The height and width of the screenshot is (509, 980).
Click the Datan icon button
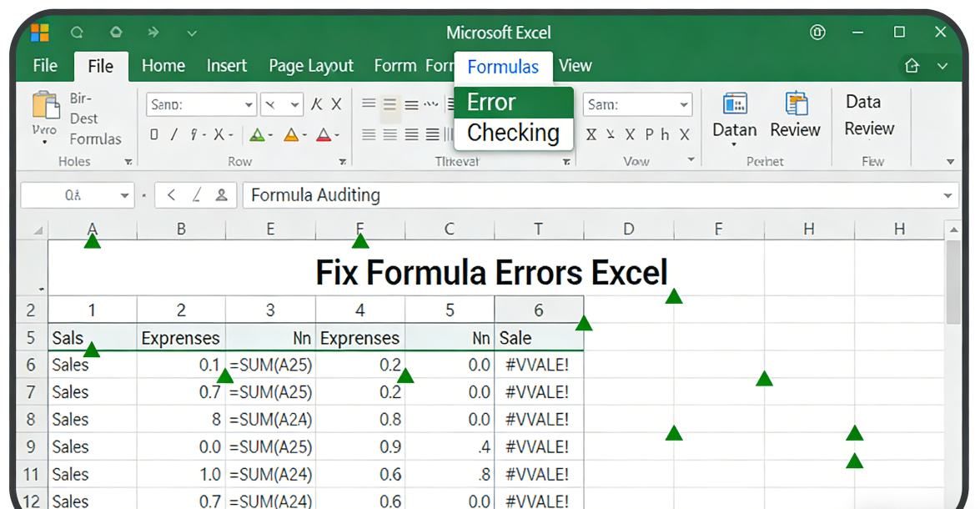pos(735,116)
